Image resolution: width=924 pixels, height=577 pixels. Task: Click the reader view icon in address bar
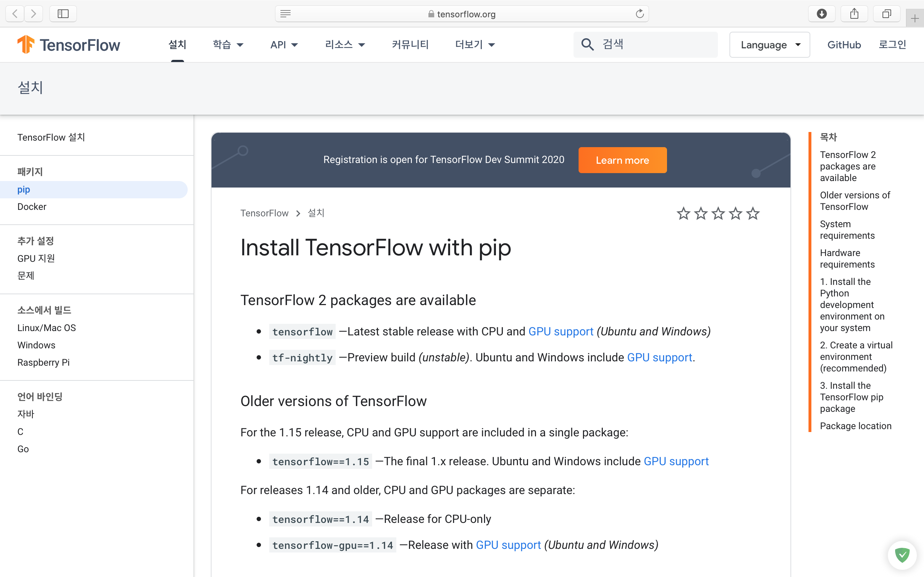[285, 14]
